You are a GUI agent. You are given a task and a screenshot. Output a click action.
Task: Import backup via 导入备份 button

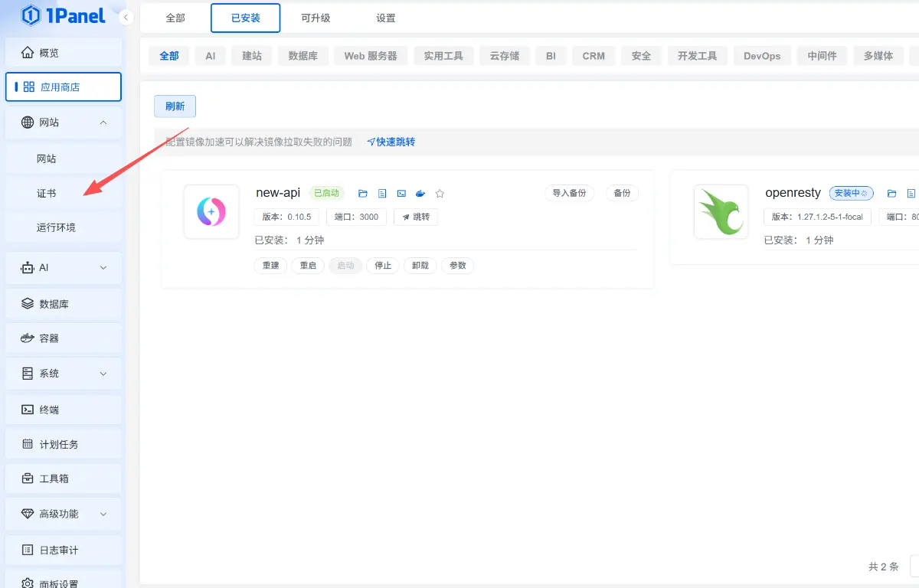pos(569,193)
